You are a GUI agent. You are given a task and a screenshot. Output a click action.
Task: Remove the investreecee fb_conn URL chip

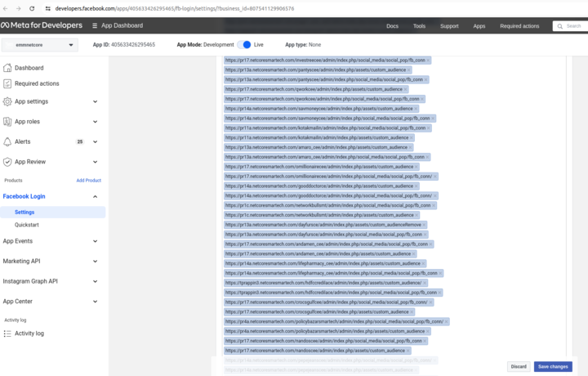pyautogui.click(x=428, y=60)
